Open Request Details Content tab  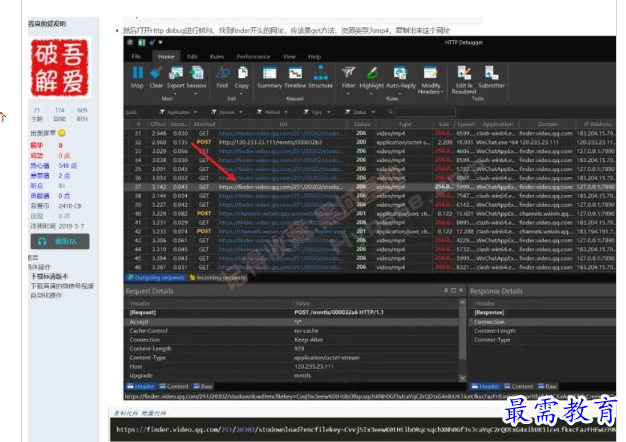pos(174,387)
